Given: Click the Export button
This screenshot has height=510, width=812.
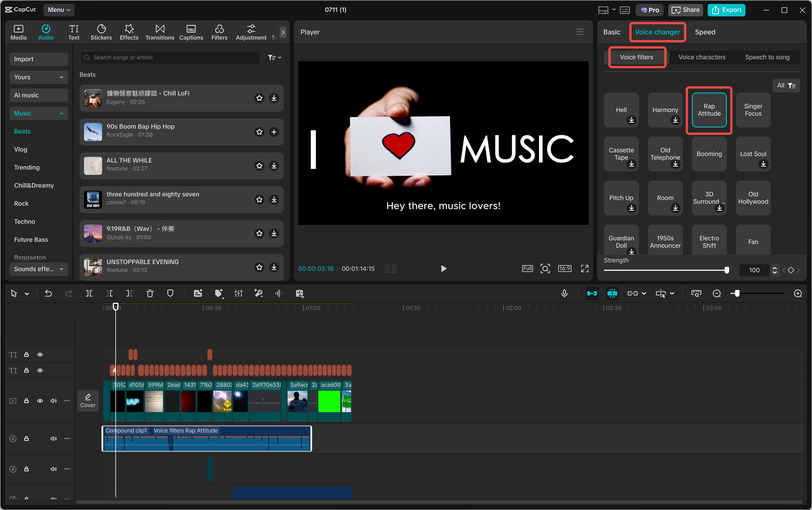Looking at the screenshot, I should [726, 10].
